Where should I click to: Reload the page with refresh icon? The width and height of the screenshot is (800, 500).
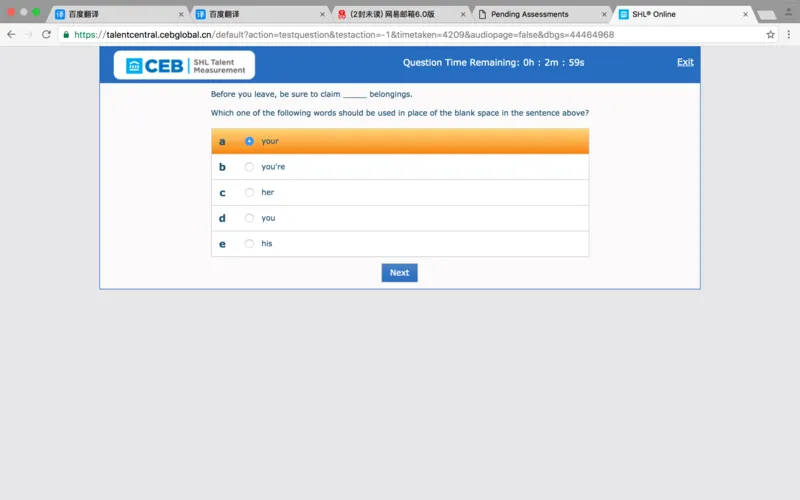point(46,34)
